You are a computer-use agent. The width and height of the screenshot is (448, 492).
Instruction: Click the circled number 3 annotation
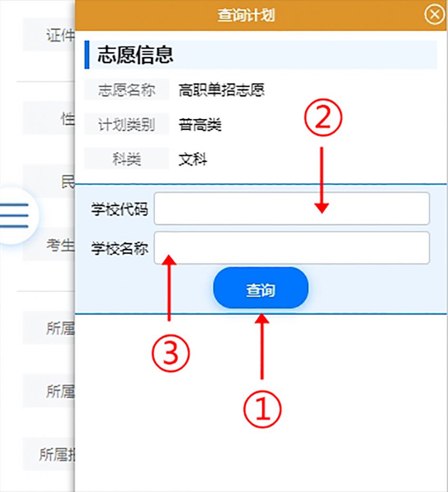170,353
